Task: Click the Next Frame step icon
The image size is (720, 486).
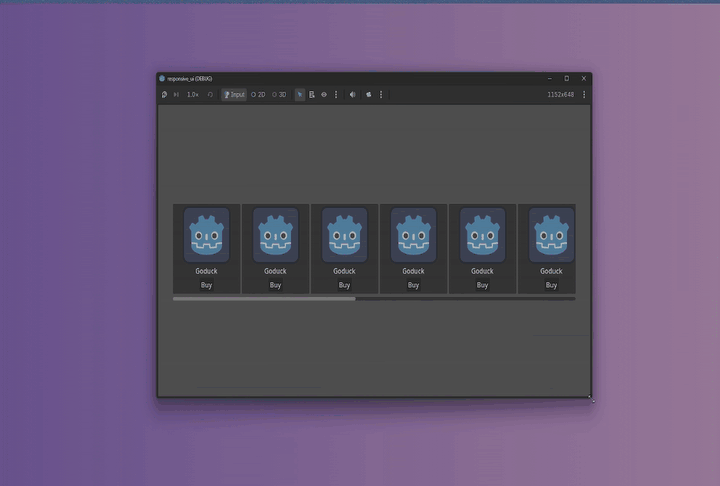Action: [x=176, y=95]
